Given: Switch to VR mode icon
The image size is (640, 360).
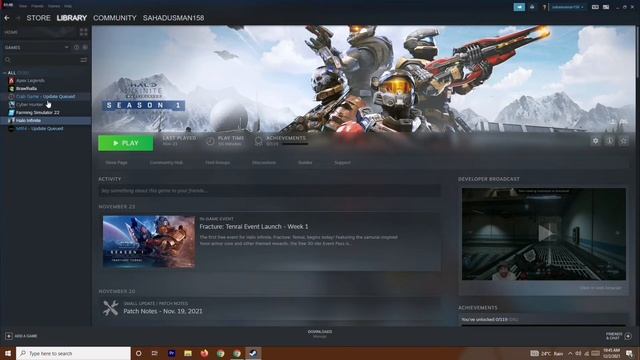Looking at the screenshot, I should click(595, 7).
